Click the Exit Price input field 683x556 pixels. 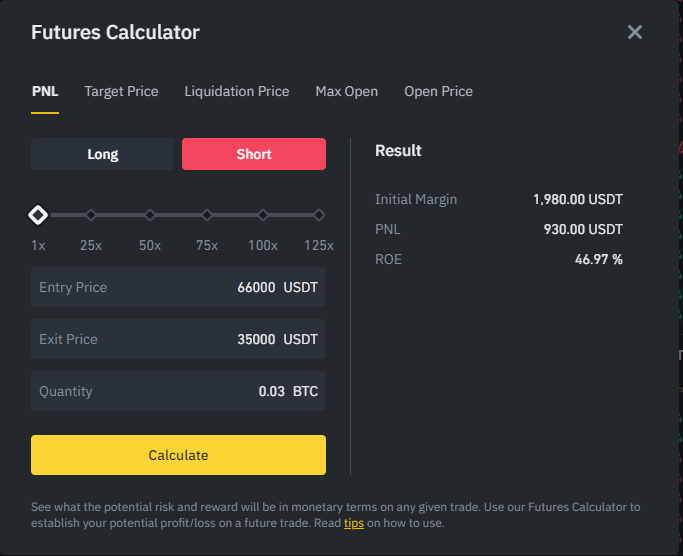point(178,339)
